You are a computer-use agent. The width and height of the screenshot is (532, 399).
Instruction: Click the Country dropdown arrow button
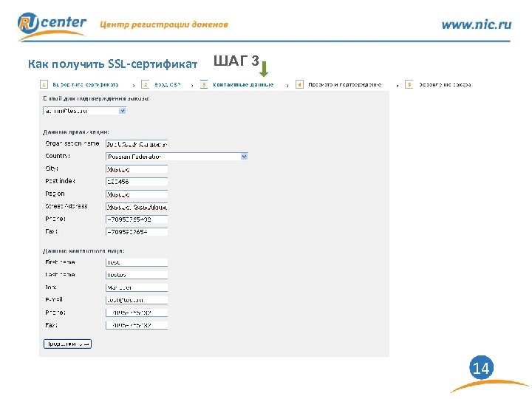pos(244,157)
